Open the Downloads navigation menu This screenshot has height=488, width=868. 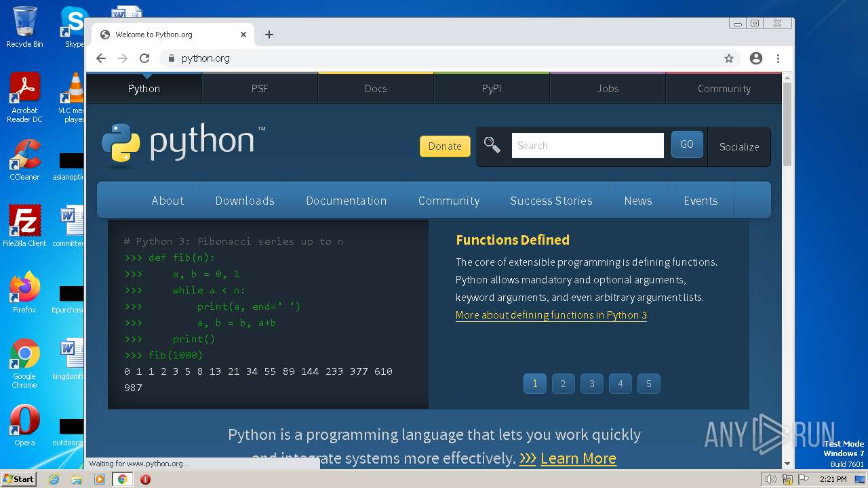click(245, 201)
